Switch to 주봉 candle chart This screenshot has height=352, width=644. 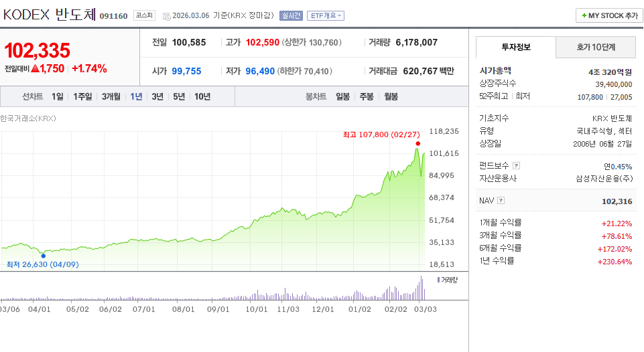[367, 97]
